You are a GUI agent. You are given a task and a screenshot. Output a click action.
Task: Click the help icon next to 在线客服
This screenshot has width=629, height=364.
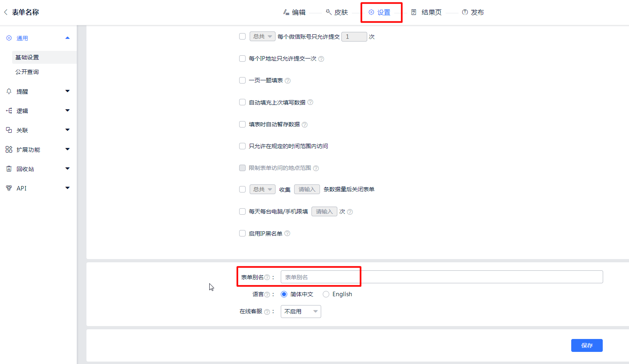point(267,312)
